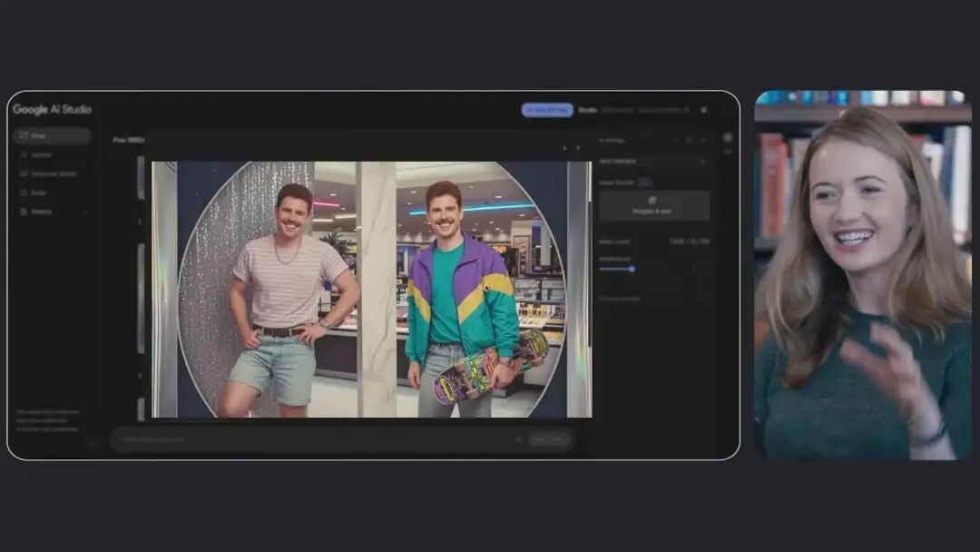Click the blue Get API key button
This screenshot has width=980, height=552.
point(547,110)
